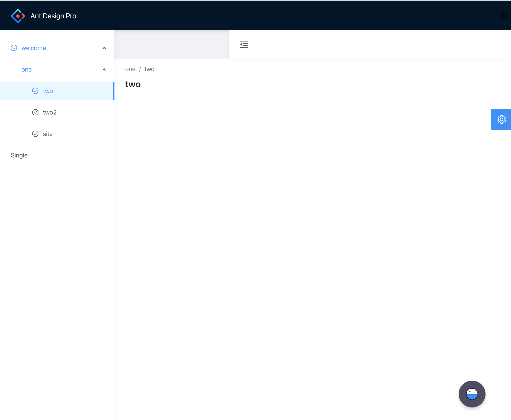Click the floating rice bowl icon button
Viewport: 511px width, 420px height.
[x=472, y=394]
